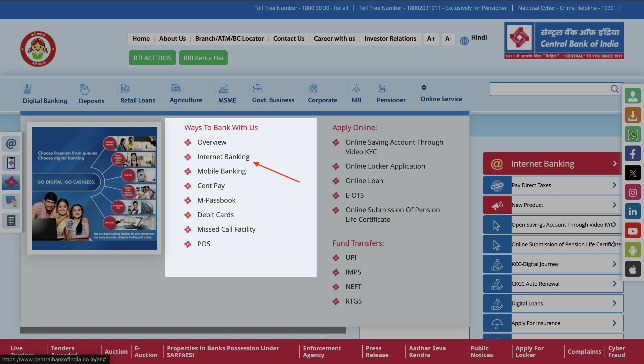Expand the Apply For Insurance arrow
The image size is (644, 364).
click(615, 323)
